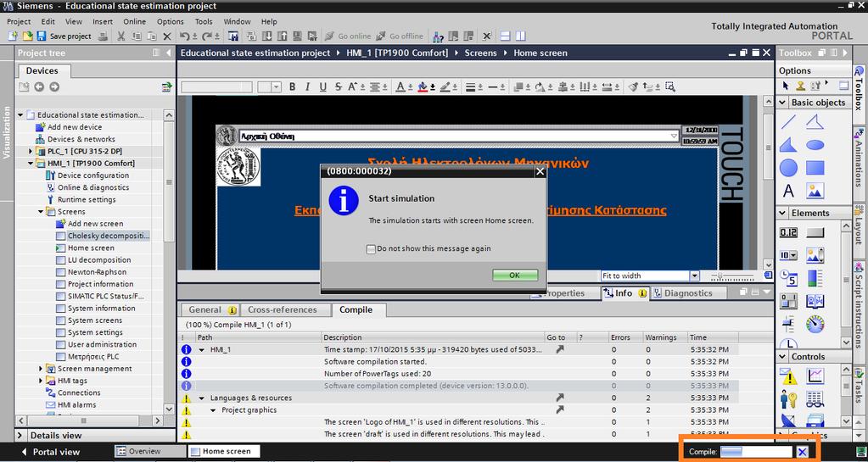This screenshot has width=868, height=462.
Task: Select the Ellipse basic object
Action: click(x=815, y=145)
